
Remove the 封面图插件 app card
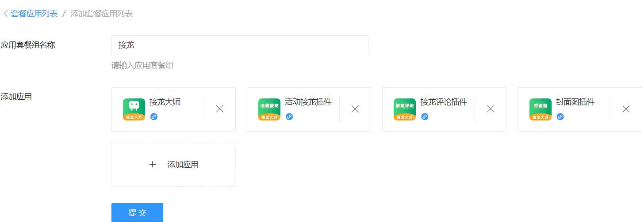[x=626, y=109]
